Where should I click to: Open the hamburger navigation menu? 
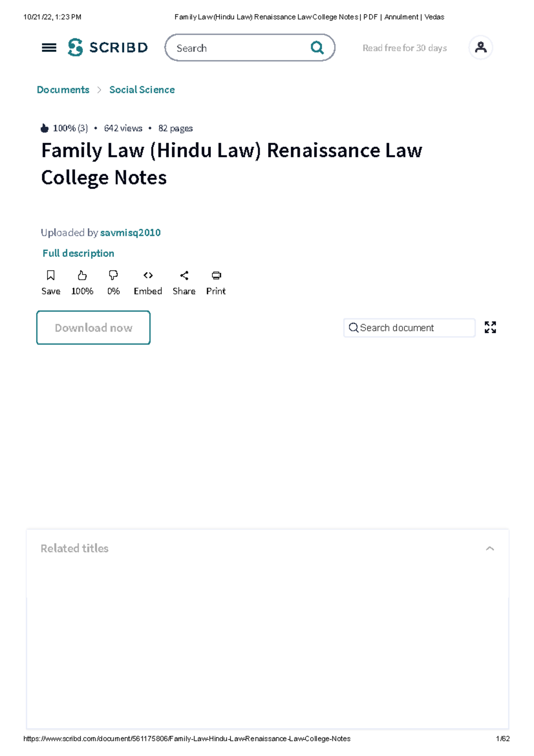pyautogui.click(x=49, y=48)
